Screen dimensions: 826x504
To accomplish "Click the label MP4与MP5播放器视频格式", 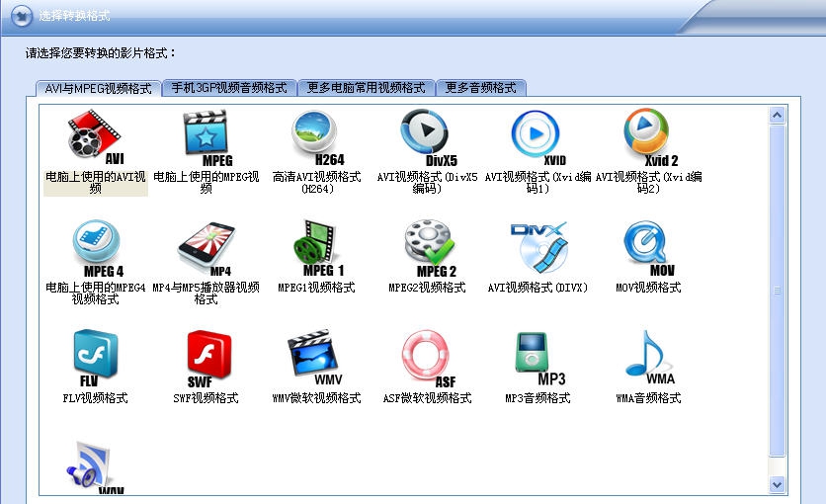I will pyautogui.click(x=206, y=293).
